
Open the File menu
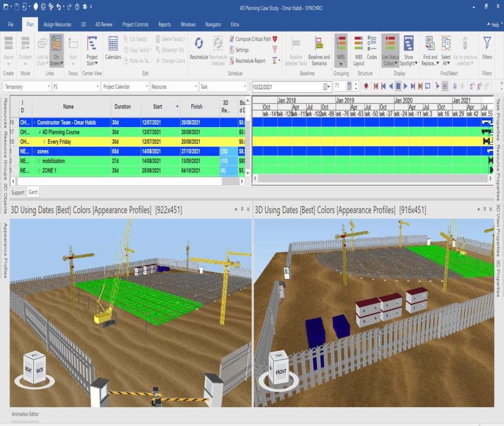tap(11, 25)
